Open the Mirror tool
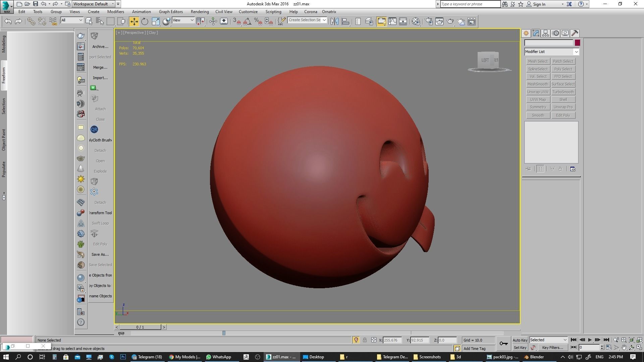The height and width of the screenshot is (362, 644). (x=334, y=21)
